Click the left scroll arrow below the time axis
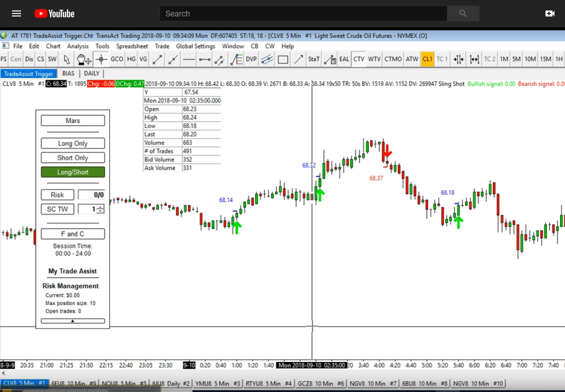Viewport: 565px width, 392px height. [x=3, y=374]
